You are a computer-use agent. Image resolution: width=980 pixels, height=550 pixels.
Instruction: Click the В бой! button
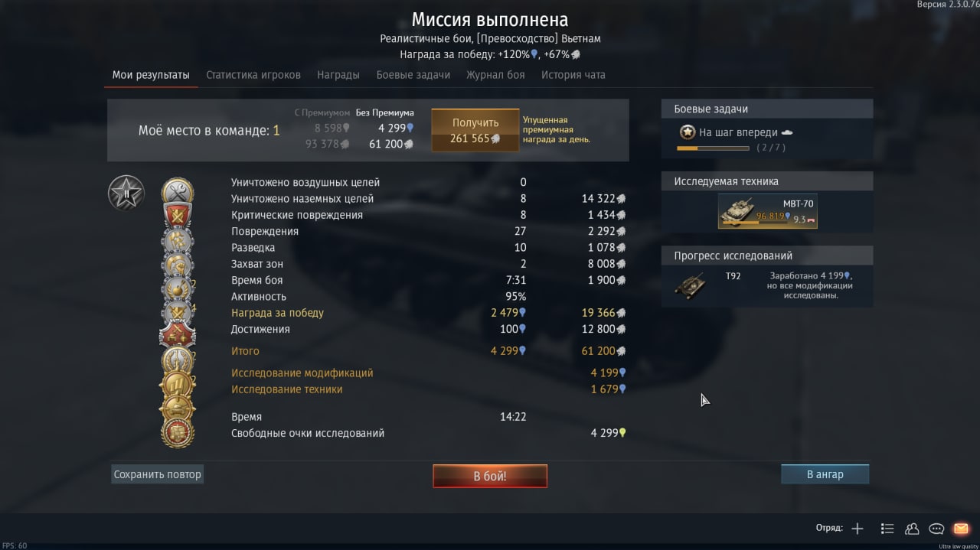pyautogui.click(x=490, y=476)
